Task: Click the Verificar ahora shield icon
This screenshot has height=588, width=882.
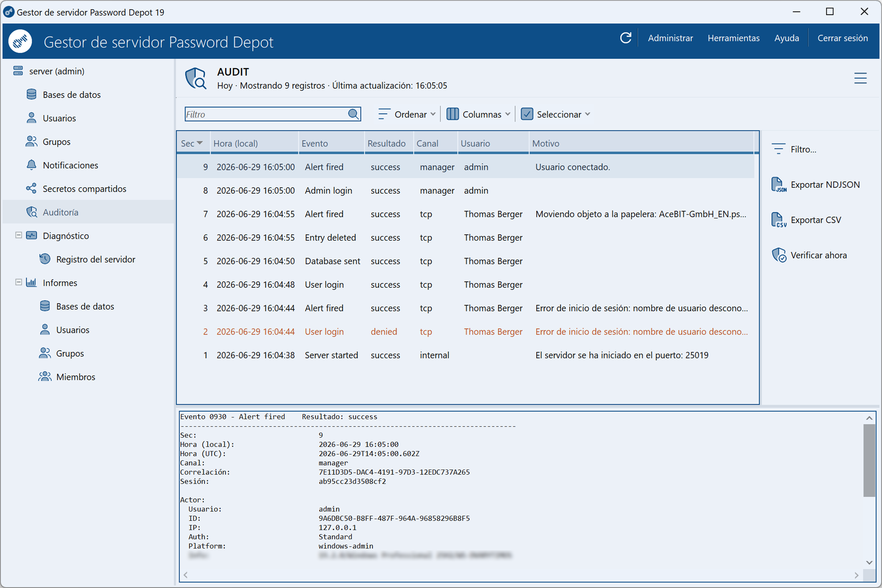Action: 779,255
